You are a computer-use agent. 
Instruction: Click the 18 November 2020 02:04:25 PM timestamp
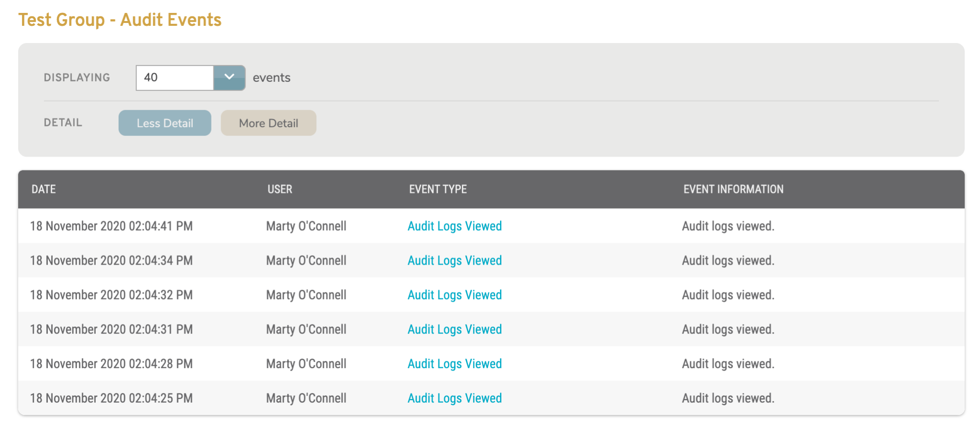[x=111, y=398]
